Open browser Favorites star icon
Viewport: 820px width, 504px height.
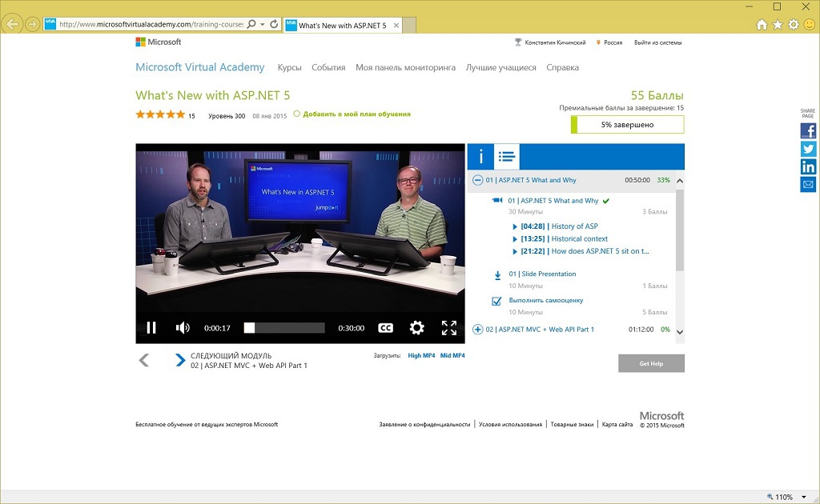[778, 25]
